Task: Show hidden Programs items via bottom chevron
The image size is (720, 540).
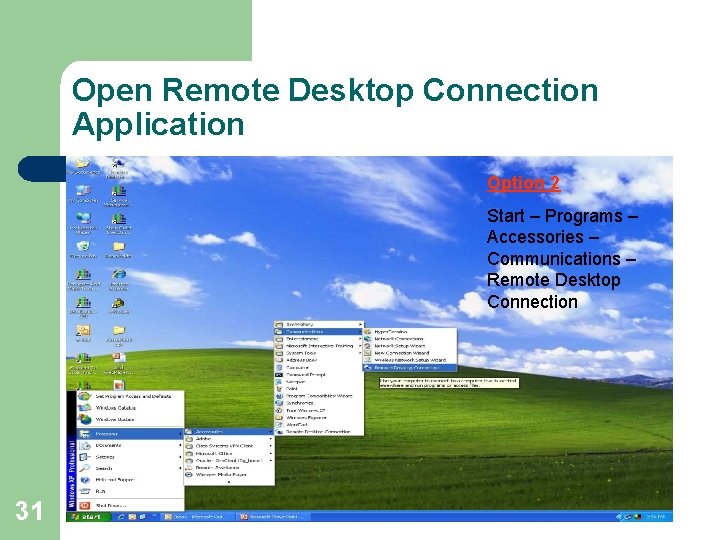Action: pos(229,482)
